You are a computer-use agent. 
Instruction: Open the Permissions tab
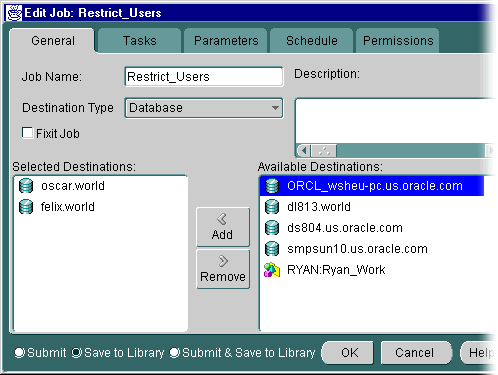[x=398, y=41]
